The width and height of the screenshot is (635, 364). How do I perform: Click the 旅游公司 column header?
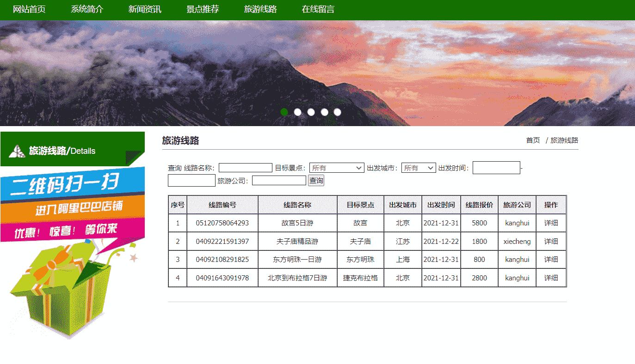[517, 205]
